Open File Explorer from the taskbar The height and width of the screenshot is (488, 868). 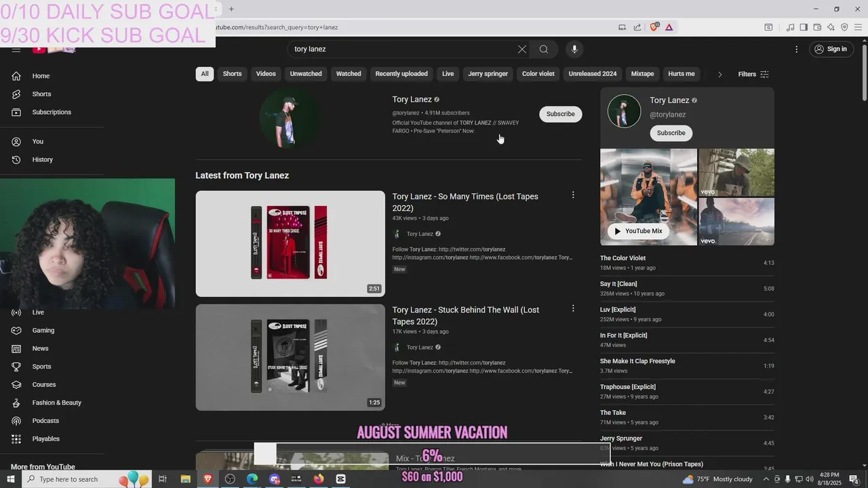point(186,479)
